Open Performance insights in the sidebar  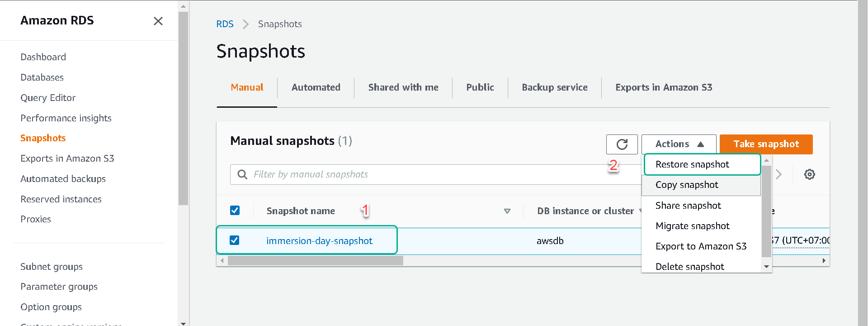[66, 118]
